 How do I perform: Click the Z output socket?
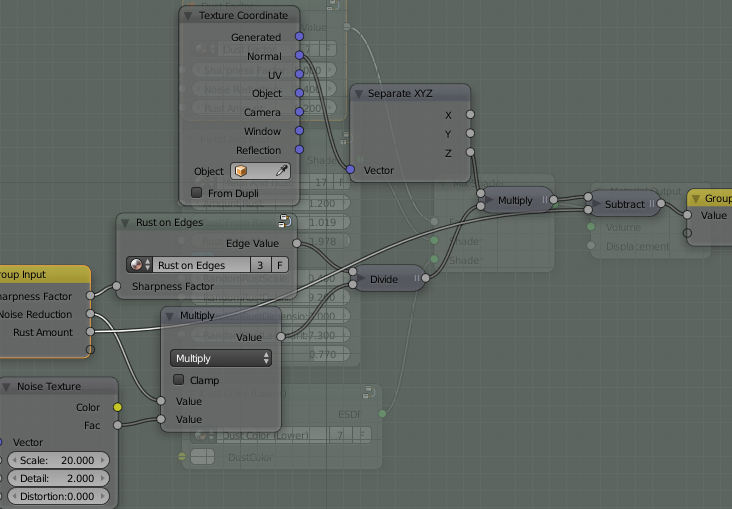[x=470, y=152]
